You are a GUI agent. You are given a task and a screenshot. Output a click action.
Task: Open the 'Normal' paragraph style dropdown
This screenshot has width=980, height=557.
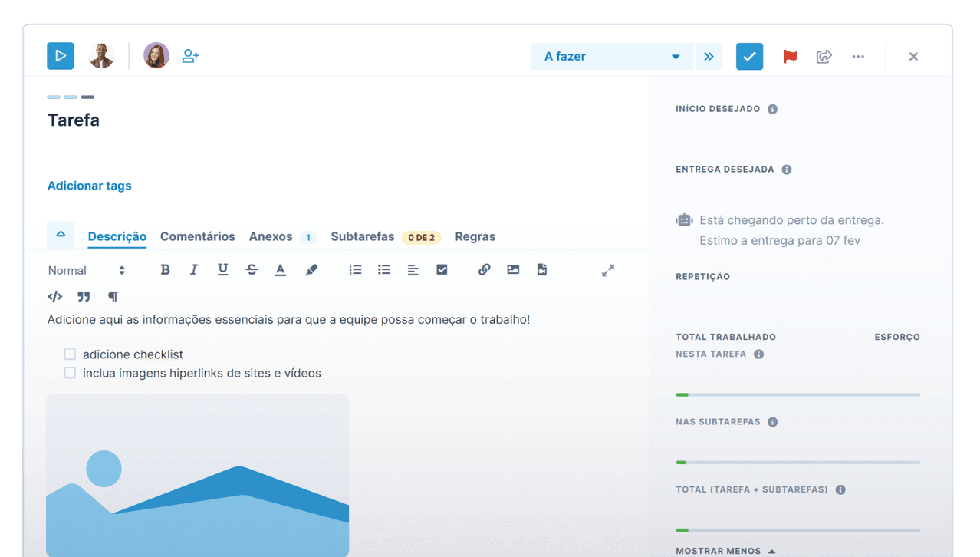point(87,270)
